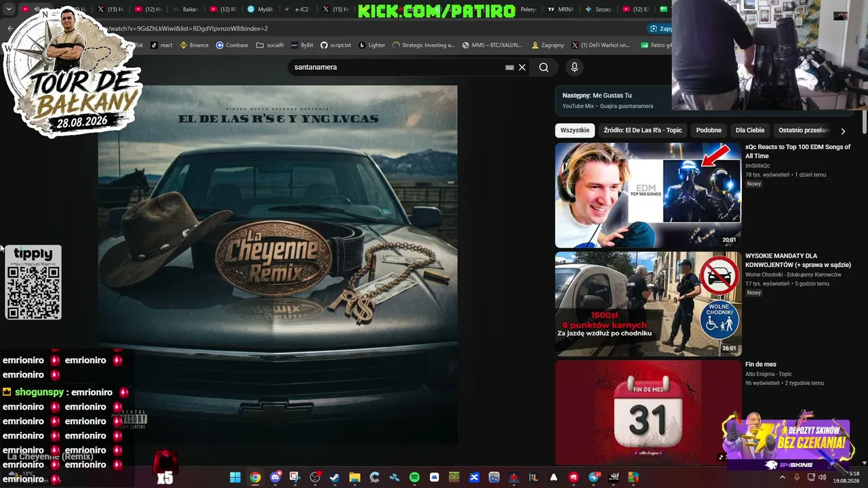Open Alto Enigma - Topic channel link
This screenshot has width=868, height=488.
pyautogui.click(x=768, y=374)
